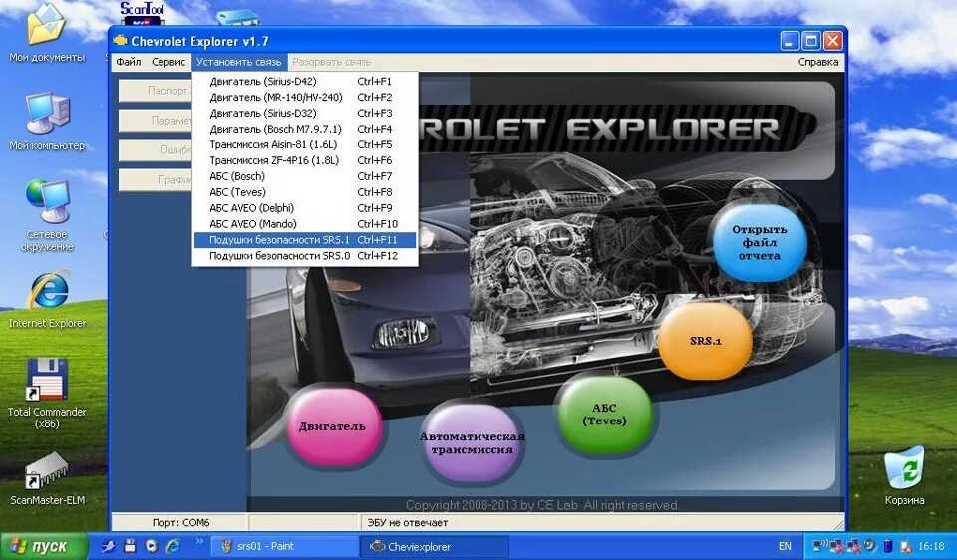This screenshot has width=957, height=560.
Task: Select ScanTool desktop icon
Action: [x=142, y=13]
